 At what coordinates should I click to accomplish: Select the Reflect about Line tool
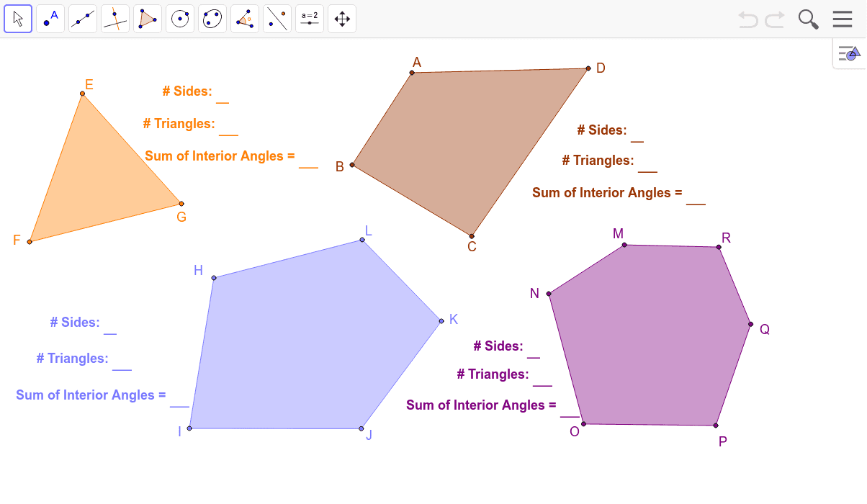pyautogui.click(x=277, y=19)
